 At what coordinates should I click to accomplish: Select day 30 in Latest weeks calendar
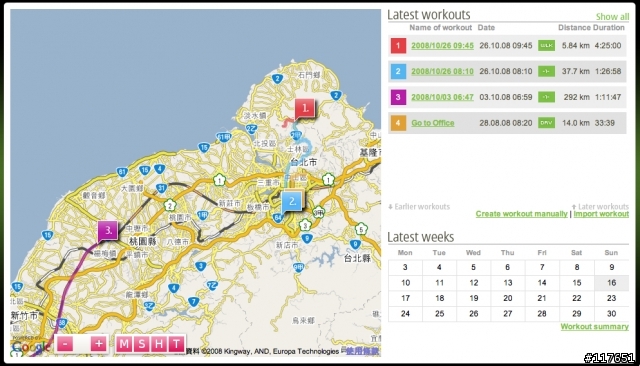pos(611,314)
